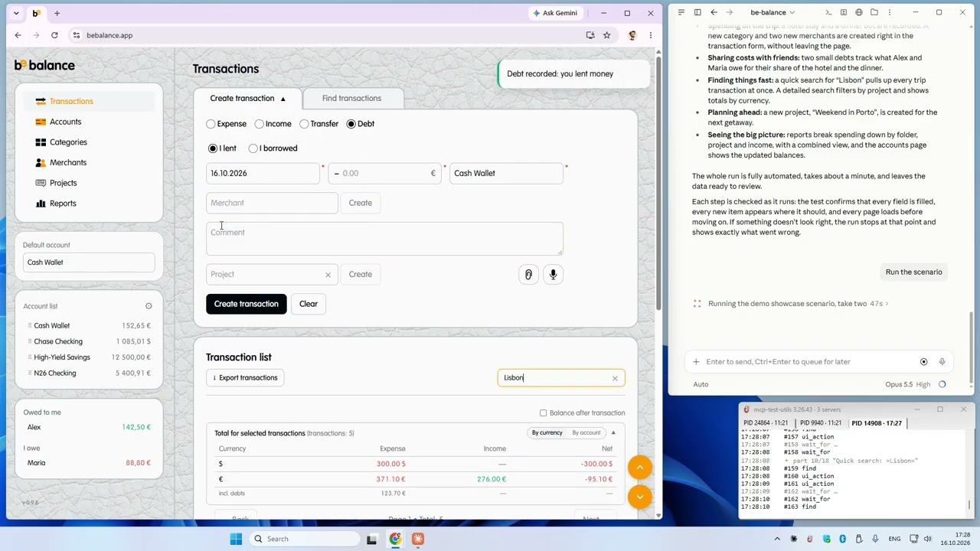Enable the 'Balance after transaction' checkbox
Viewport: 980px width, 551px height.
tap(543, 413)
